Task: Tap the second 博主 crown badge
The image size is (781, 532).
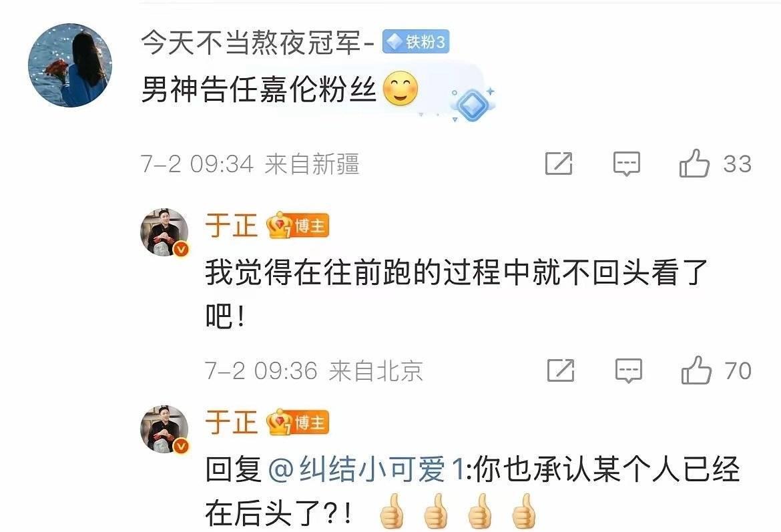Action: 297,423
